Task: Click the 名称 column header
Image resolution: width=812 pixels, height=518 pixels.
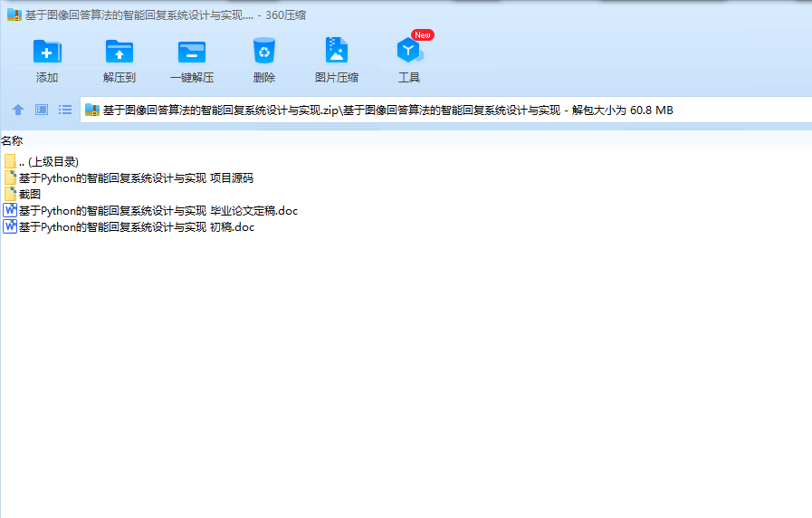Action: [12, 141]
